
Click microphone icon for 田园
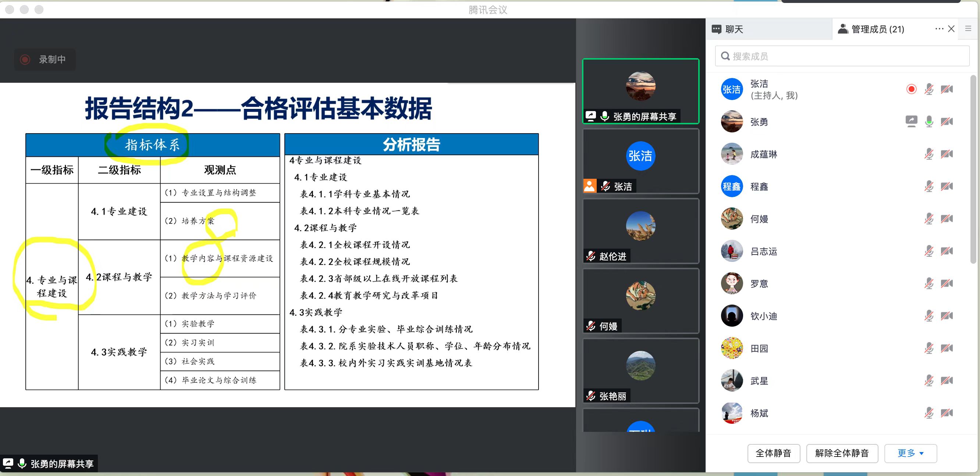click(928, 348)
